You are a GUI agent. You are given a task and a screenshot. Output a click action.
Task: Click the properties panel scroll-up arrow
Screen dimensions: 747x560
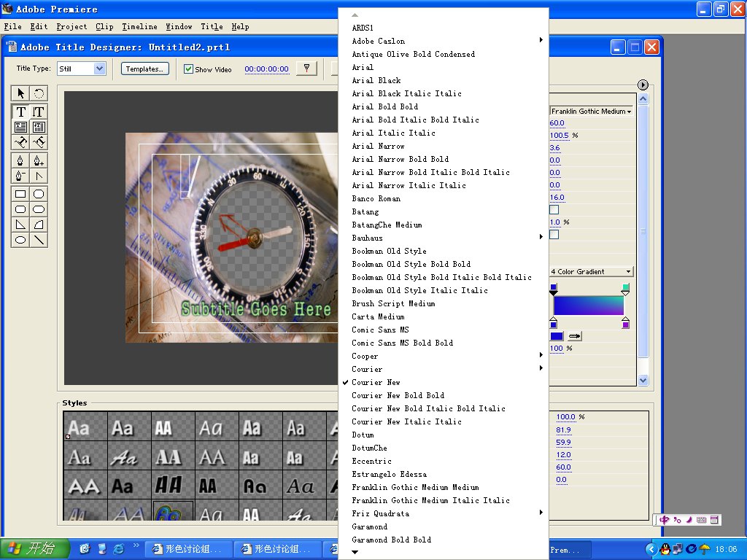click(643, 99)
